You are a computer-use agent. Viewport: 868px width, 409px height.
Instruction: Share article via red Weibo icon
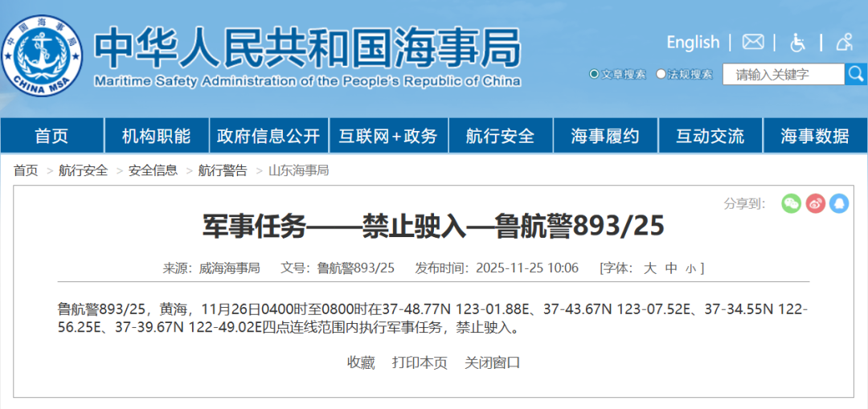tap(816, 203)
